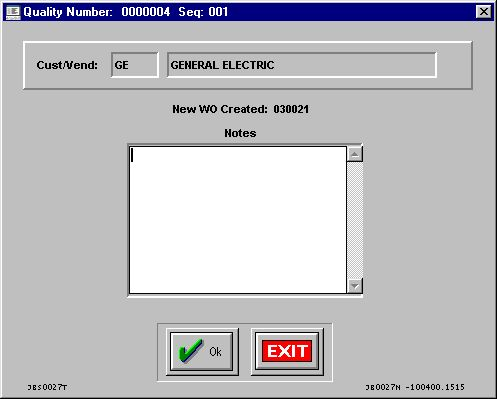497x399 pixels.
Task: Close the Quality Number window
Action: coord(484,12)
